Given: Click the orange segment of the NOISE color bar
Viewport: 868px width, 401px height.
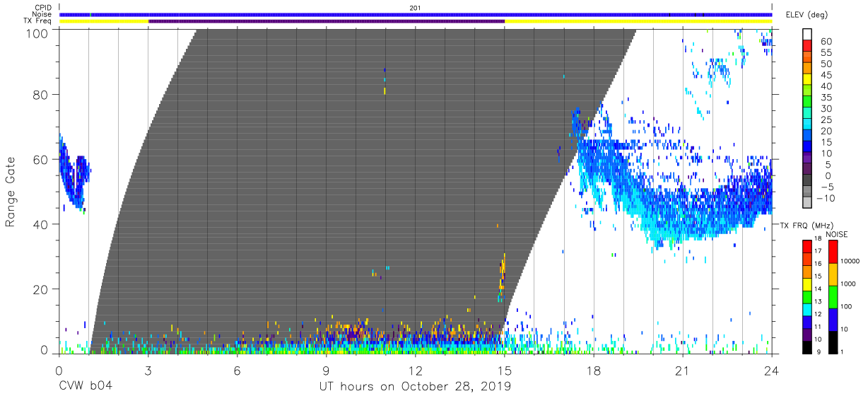Looking at the screenshot, I should 833,274.
